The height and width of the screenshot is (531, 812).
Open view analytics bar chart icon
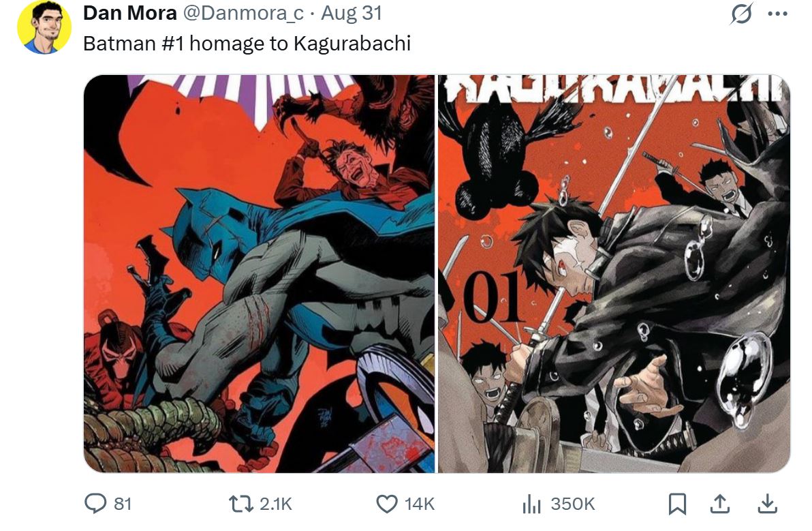pos(531,504)
